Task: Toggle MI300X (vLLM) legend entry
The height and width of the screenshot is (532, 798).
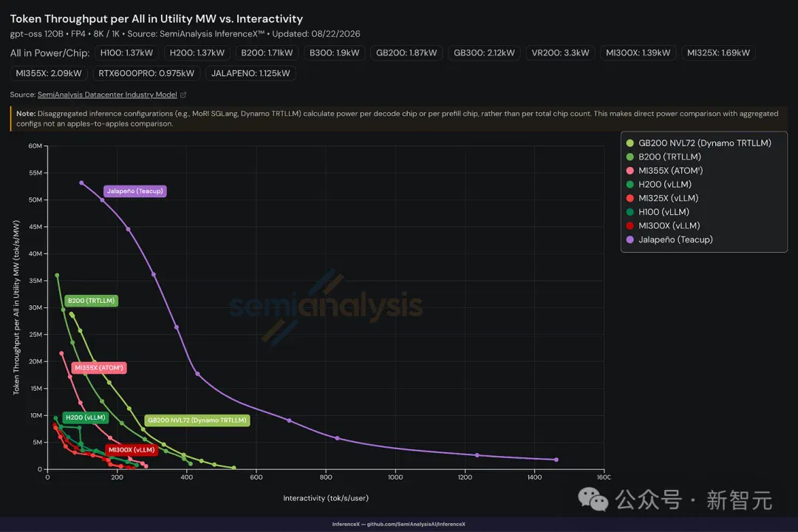Action: coord(663,225)
